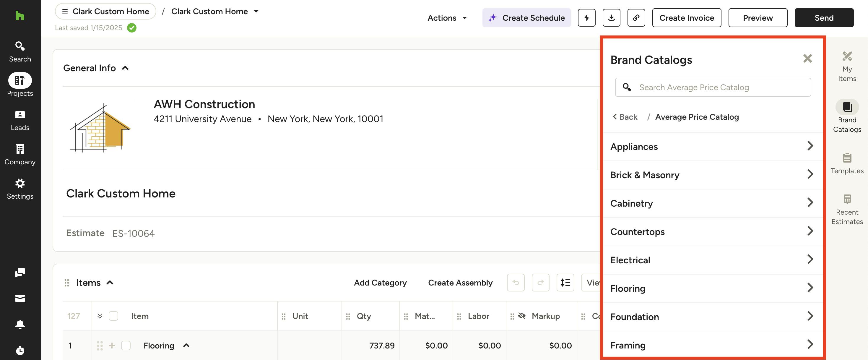868x360 pixels.
Task: Click the redo arrow in Items toolbar
Action: coord(540,283)
